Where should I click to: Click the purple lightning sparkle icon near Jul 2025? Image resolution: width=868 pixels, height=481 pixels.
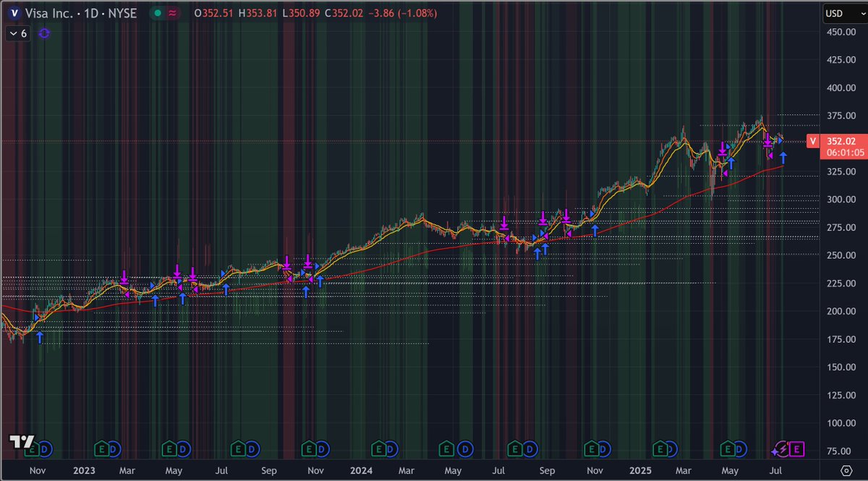click(780, 450)
